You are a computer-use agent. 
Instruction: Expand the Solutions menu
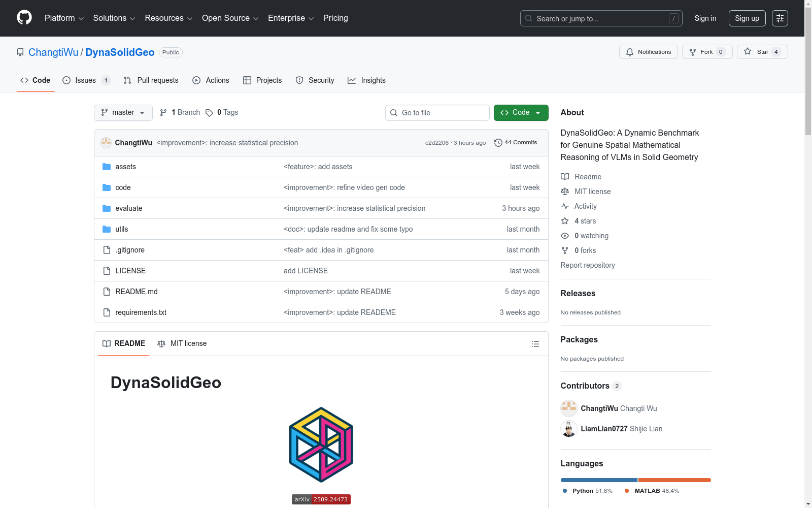(x=114, y=18)
